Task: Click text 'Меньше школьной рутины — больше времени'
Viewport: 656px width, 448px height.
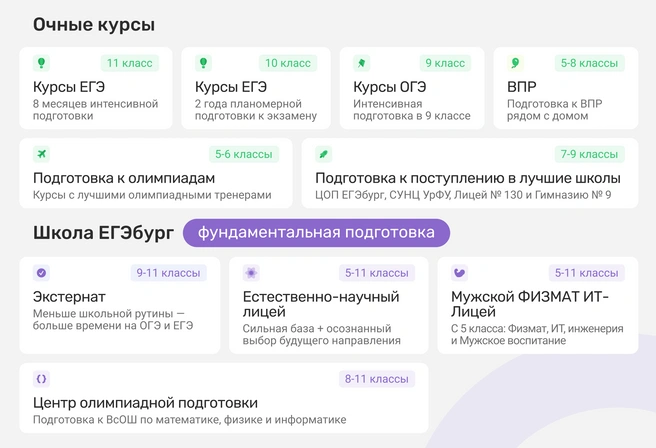Action: (113, 320)
